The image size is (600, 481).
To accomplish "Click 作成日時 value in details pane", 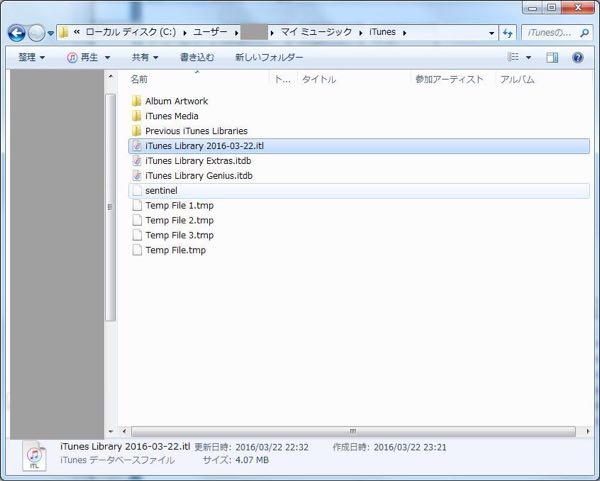I will pyautogui.click(x=410, y=447).
